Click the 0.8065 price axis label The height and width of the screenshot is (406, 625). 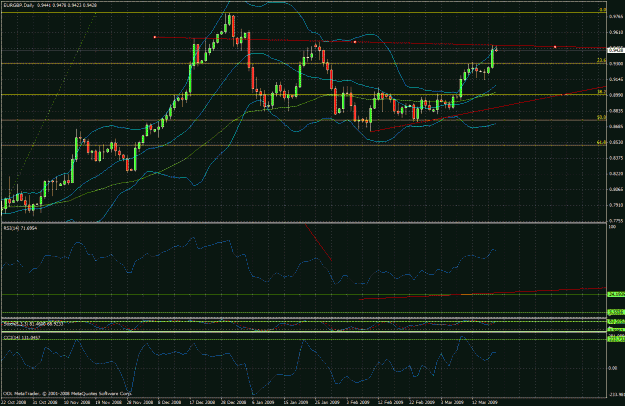(616, 190)
